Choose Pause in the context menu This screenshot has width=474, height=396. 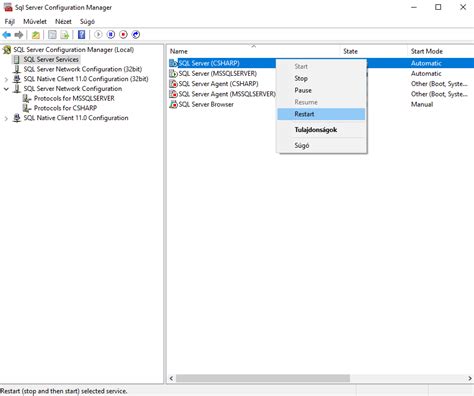pos(321,90)
